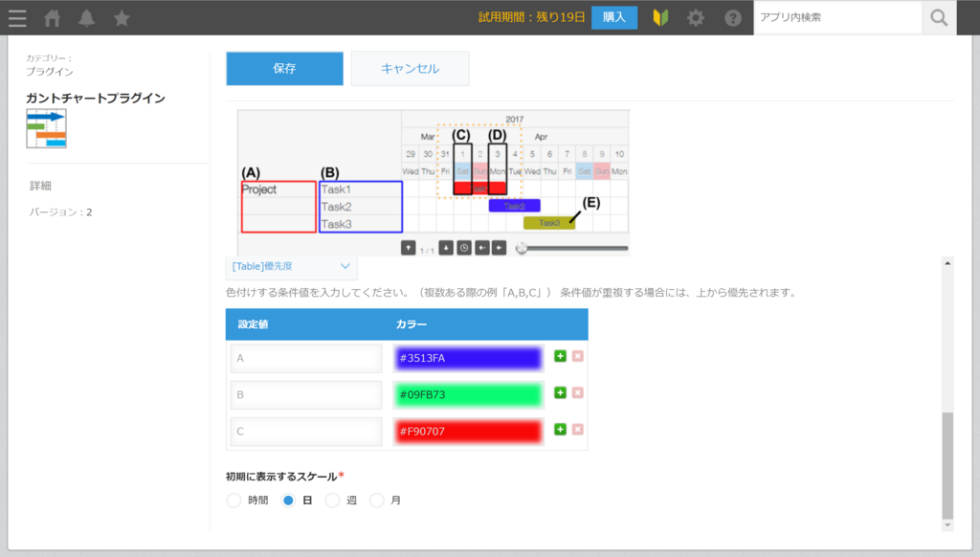980x557 pixels.
Task: Click the キャンセル cancel button
Action: (410, 68)
